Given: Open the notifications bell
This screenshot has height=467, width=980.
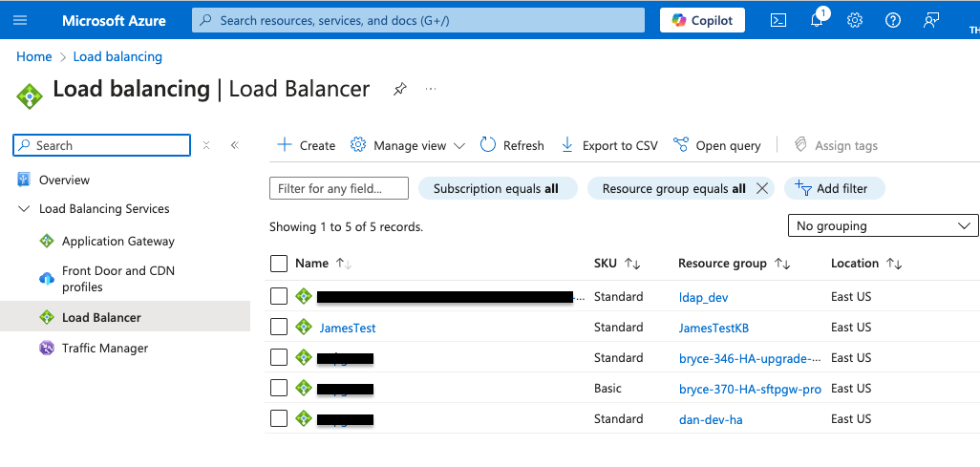Looking at the screenshot, I should pos(817,20).
